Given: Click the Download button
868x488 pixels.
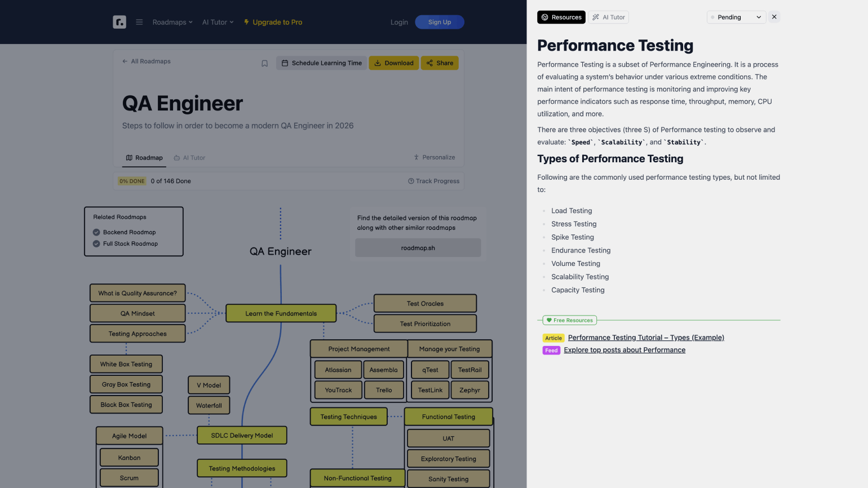Looking at the screenshot, I should pyautogui.click(x=393, y=63).
